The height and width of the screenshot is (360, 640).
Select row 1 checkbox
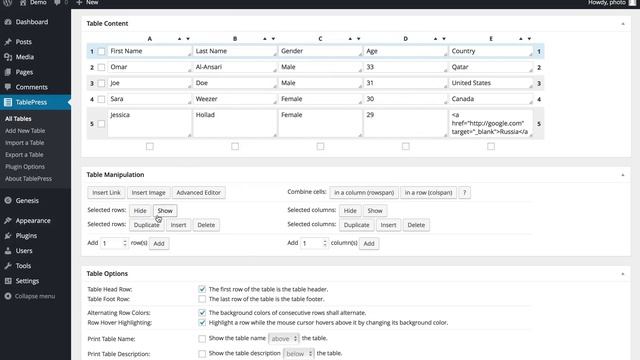pos(101,51)
